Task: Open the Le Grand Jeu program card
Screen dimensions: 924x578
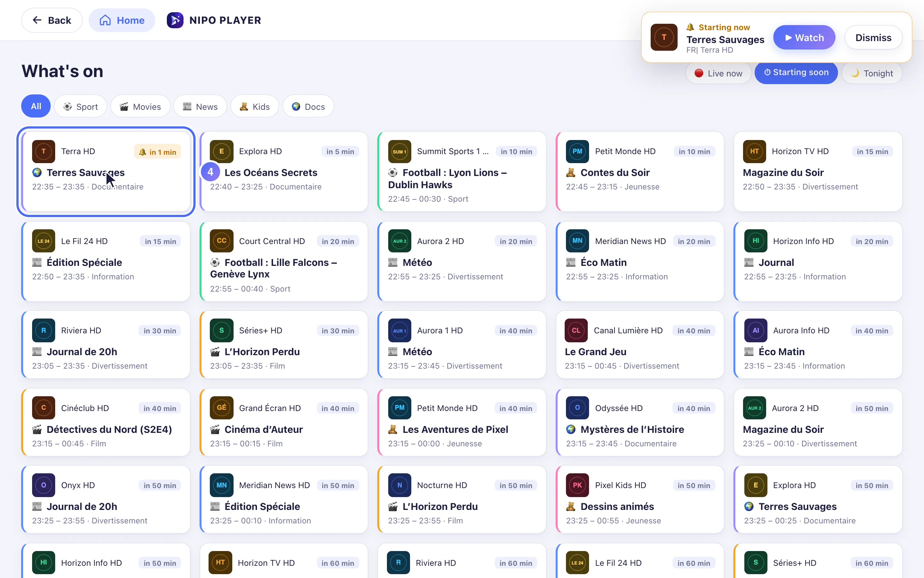Action: coord(639,345)
